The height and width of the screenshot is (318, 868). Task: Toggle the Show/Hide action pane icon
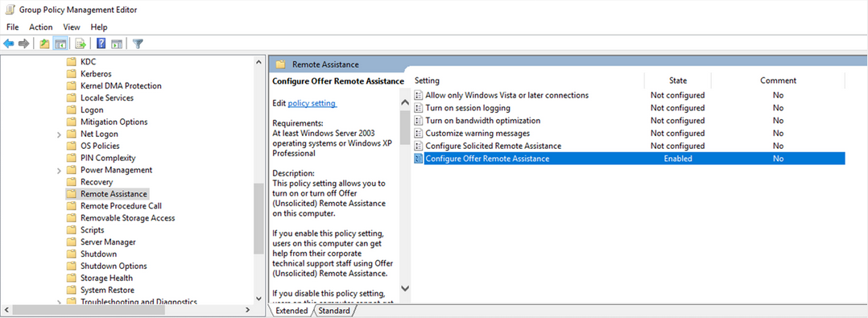[x=117, y=43]
